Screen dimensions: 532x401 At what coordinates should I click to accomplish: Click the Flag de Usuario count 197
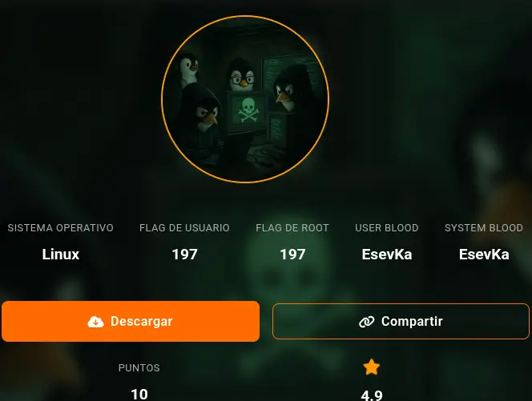pos(184,255)
